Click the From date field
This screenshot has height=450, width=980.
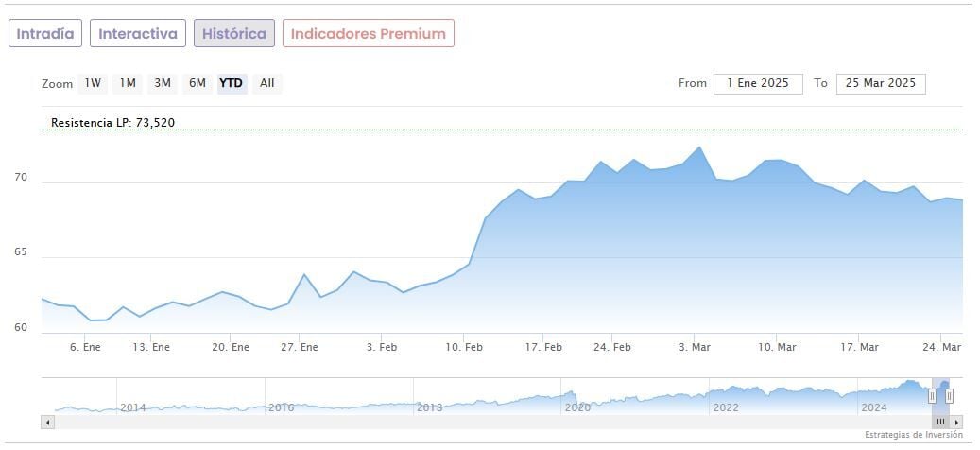click(758, 83)
